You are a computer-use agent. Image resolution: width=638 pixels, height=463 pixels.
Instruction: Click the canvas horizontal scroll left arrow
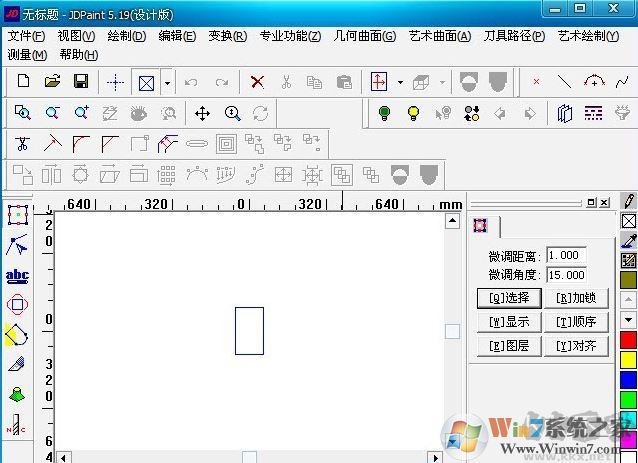(x=63, y=457)
